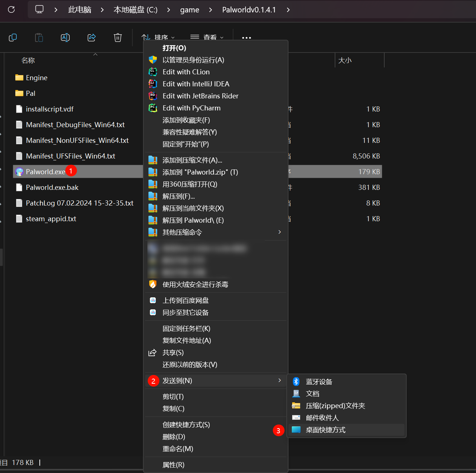Viewport: 476px width, 473px height.
Task: Select installscript.vdf file
Action: point(50,109)
